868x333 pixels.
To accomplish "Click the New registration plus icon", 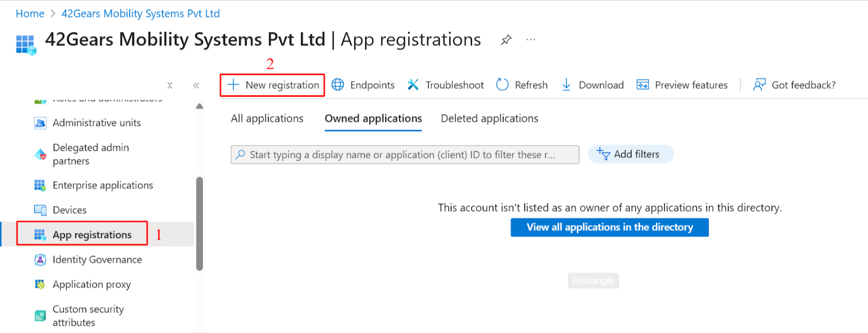I will [x=233, y=85].
